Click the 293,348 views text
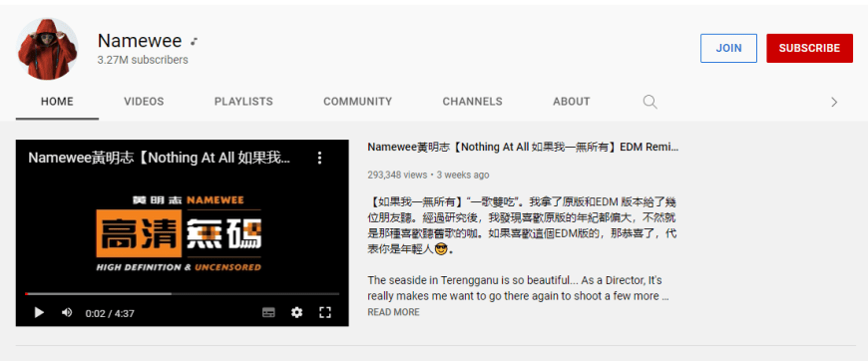 [x=397, y=175]
